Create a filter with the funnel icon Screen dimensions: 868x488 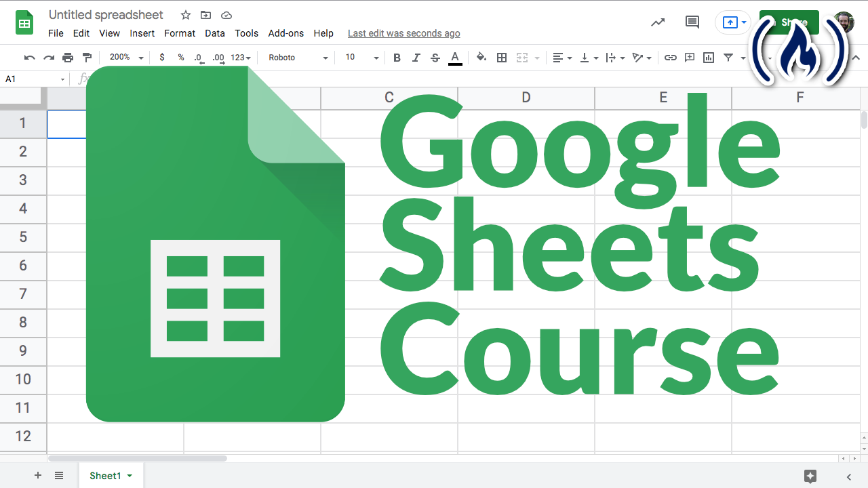point(728,58)
